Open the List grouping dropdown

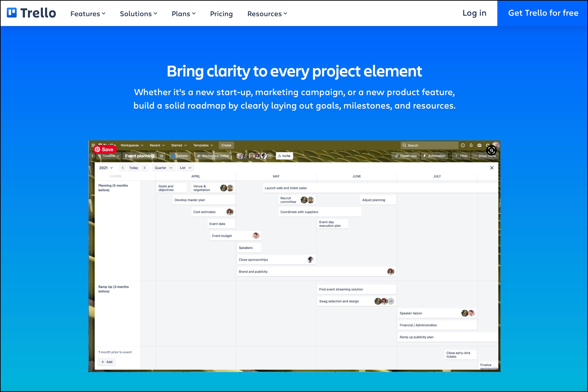tap(185, 168)
